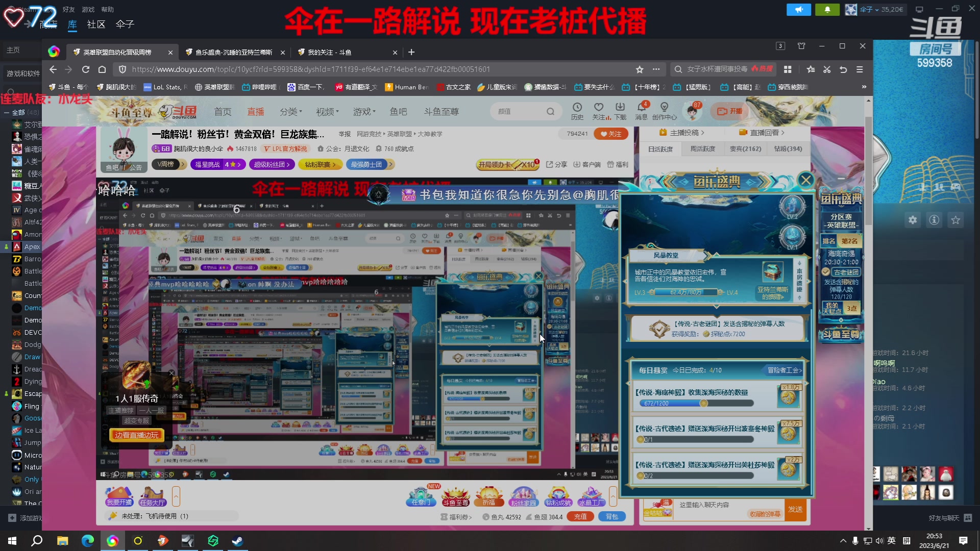Expand the bookmarks bar overflow chevron
Image resolution: width=980 pixels, height=551 pixels.
pos(864,87)
